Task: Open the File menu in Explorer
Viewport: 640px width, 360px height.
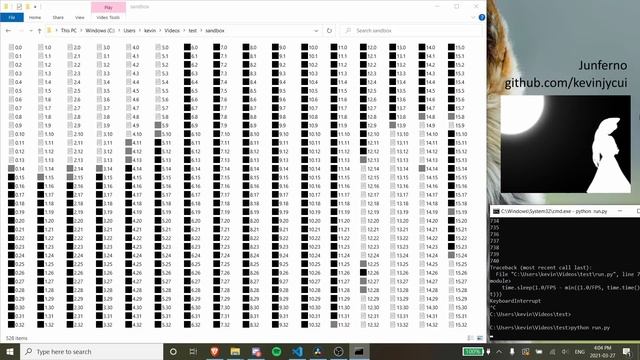Action: click(x=12, y=18)
